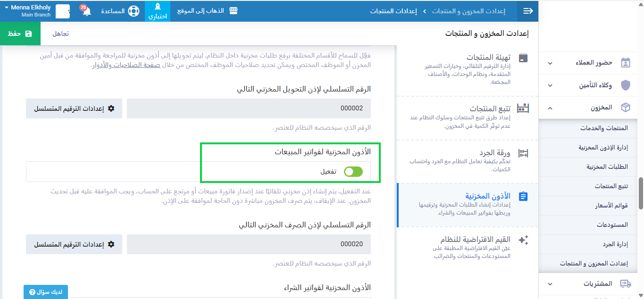Click the وكلاء التأمين shield icon
Screen dimensions: 644x299
click(x=625, y=85)
